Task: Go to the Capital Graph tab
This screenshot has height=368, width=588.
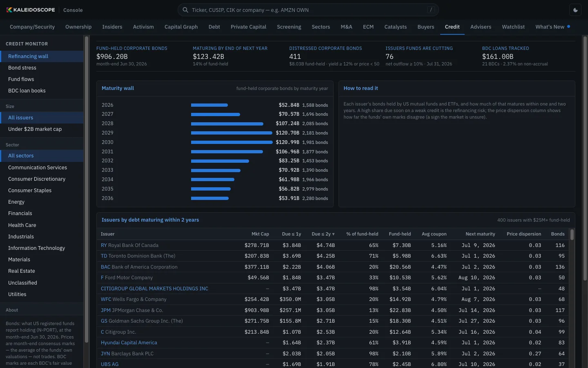Action: (181, 27)
